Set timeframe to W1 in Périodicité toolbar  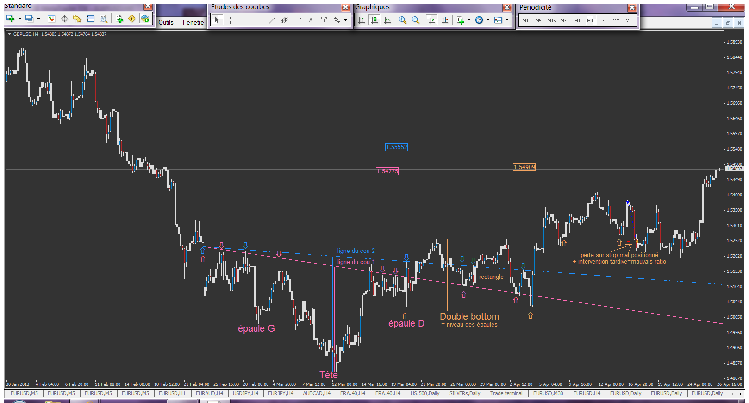point(616,20)
